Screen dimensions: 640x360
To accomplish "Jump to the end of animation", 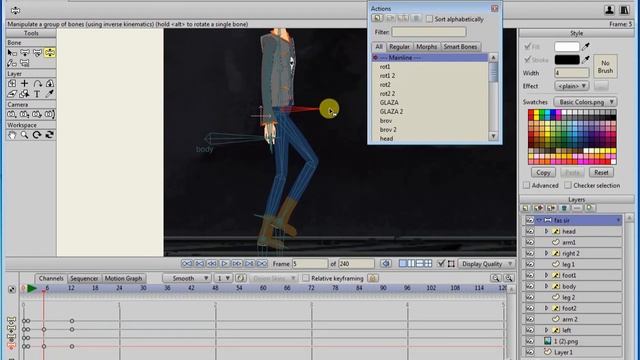I will coord(262,264).
